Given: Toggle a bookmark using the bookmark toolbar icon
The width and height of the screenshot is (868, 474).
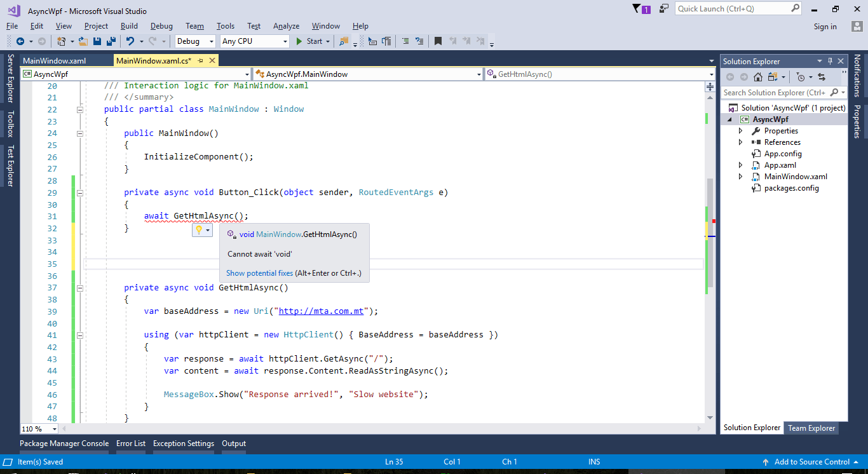Looking at the screenshot, I should (x=438, y=41).
